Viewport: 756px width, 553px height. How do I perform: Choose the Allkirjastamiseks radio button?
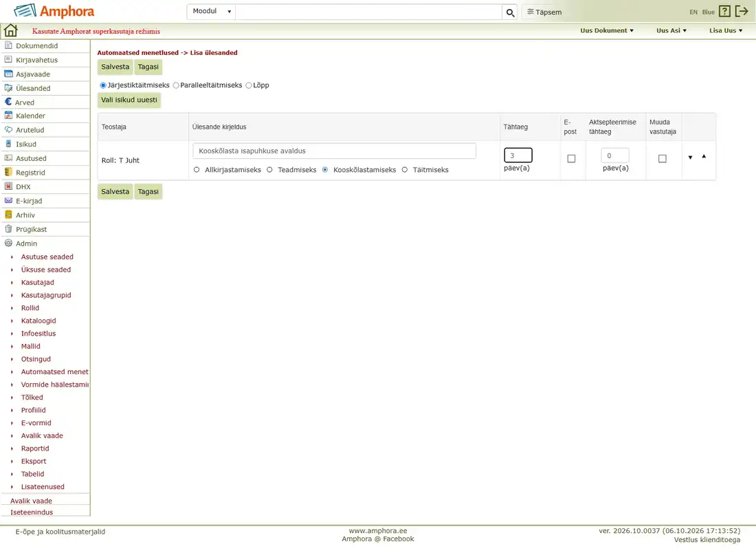[x=197, y=170]
